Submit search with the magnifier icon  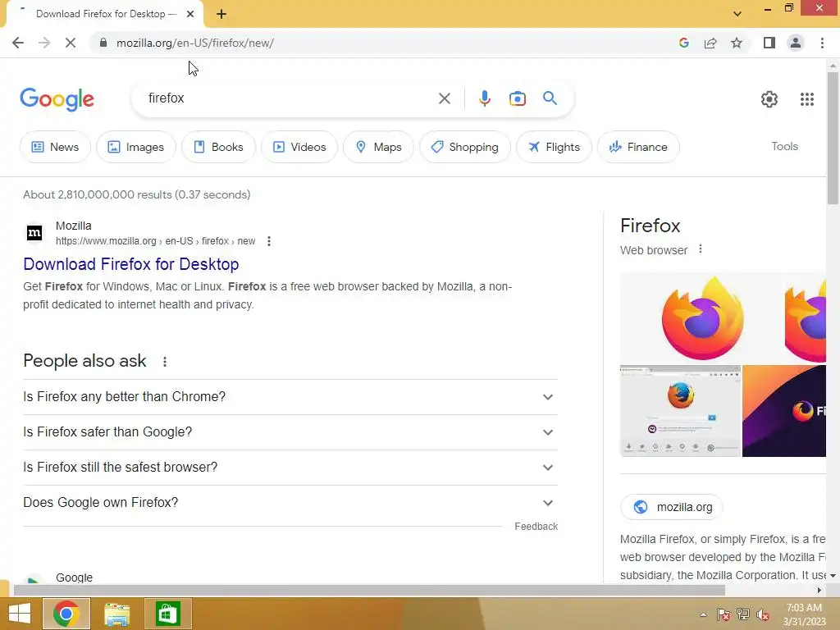550,98
